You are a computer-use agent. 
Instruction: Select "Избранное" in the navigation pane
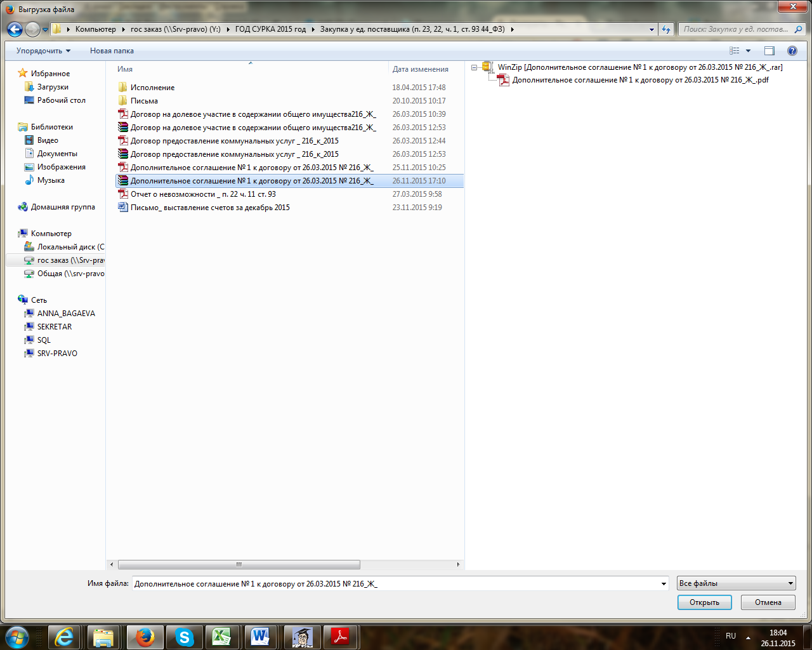pyautogui.click(x=50, y=74)
